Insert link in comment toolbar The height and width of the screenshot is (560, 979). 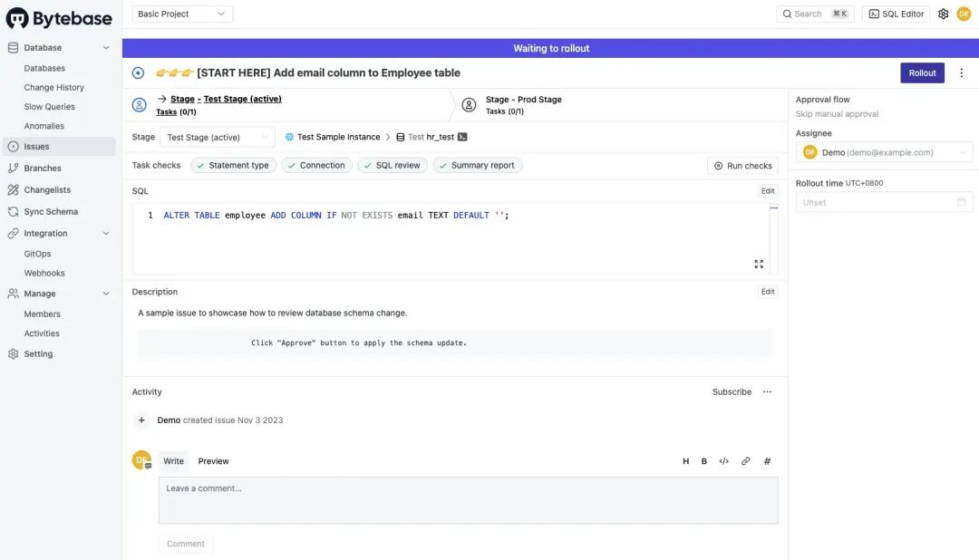(x=745, y=461)
